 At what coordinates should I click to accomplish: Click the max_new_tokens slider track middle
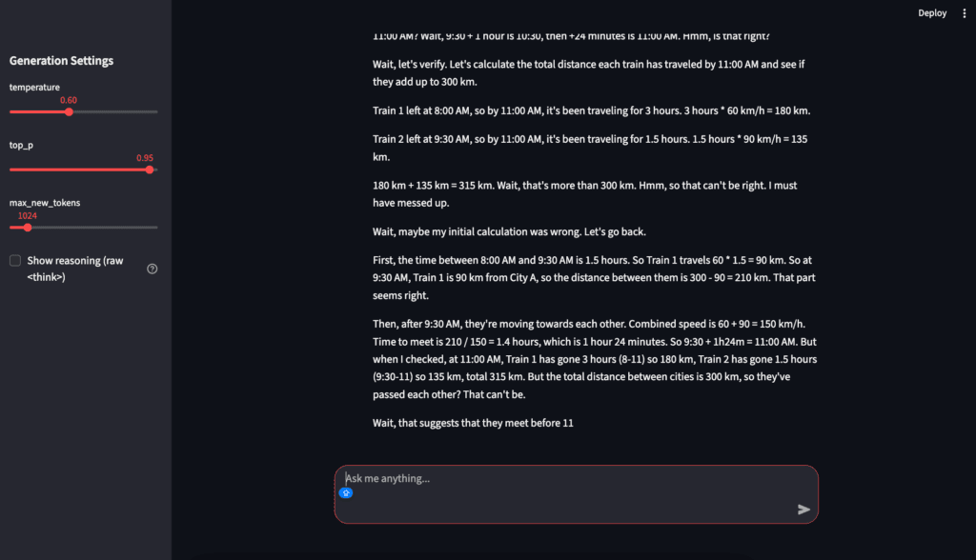coord(84,228)
